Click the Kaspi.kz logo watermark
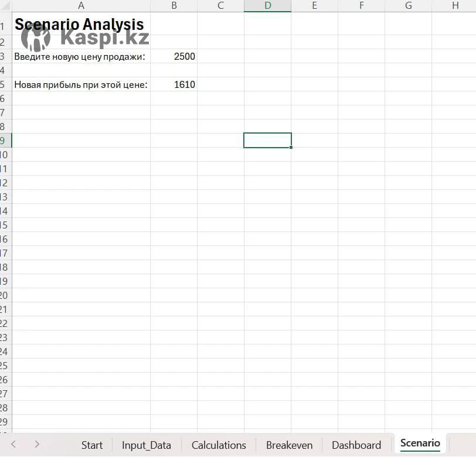 click(x=86, y=39)
